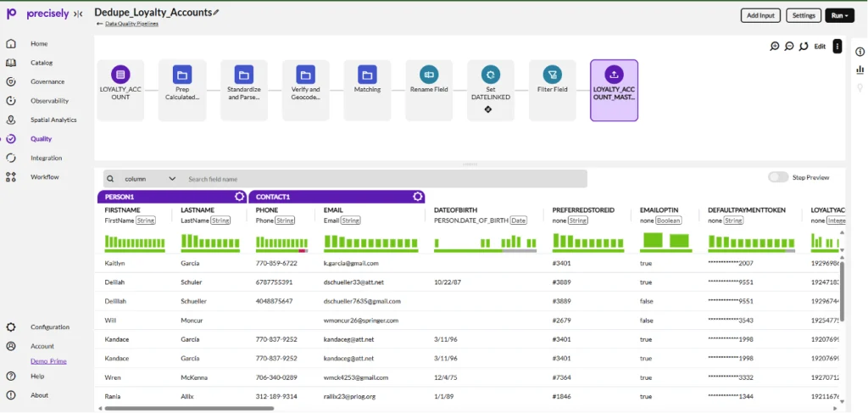Select the LOYALTY_ACCOUNT_MASTER output step
868x413 pixels.
[614, 90]
